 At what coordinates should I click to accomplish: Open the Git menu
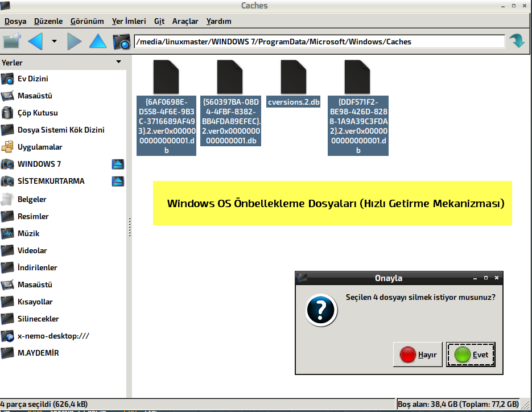[x=159, y=22]
